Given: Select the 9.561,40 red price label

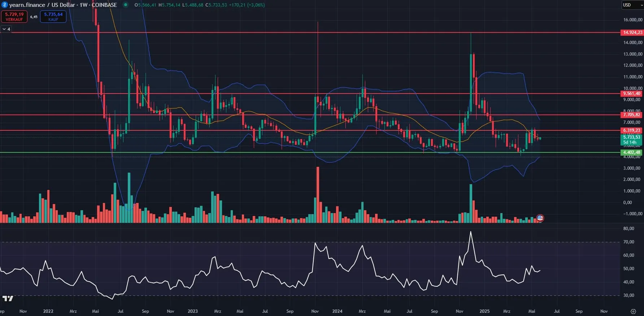Looking at the screenshot, I should (x=632, y=94).
